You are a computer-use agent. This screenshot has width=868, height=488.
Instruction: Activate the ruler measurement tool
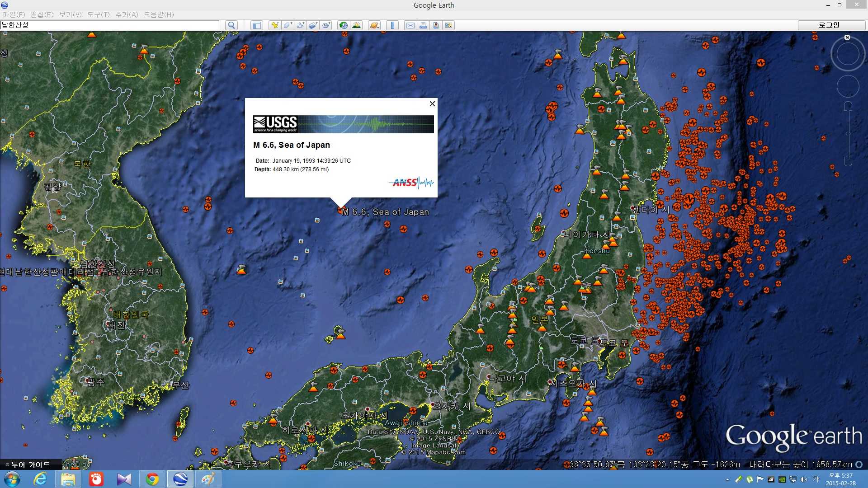coord(392,25)
